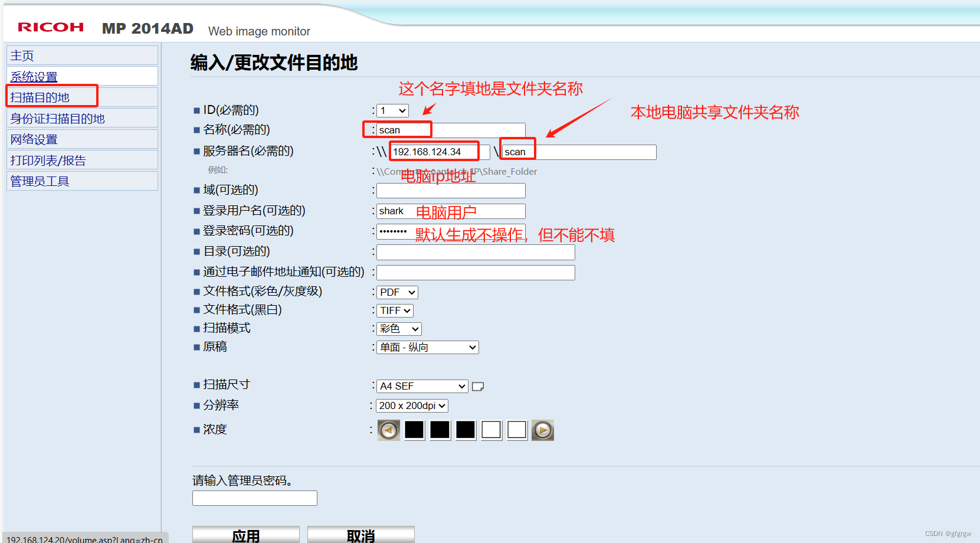This screenshot has width=980, height=543.
Task: Click the 名称 input field containing scan
Action: pos(451,130)
